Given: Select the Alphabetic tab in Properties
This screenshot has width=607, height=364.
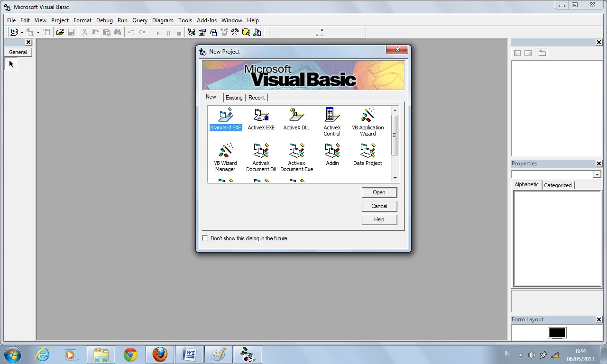Looking at the screenshot, I should tap(527, 184).
